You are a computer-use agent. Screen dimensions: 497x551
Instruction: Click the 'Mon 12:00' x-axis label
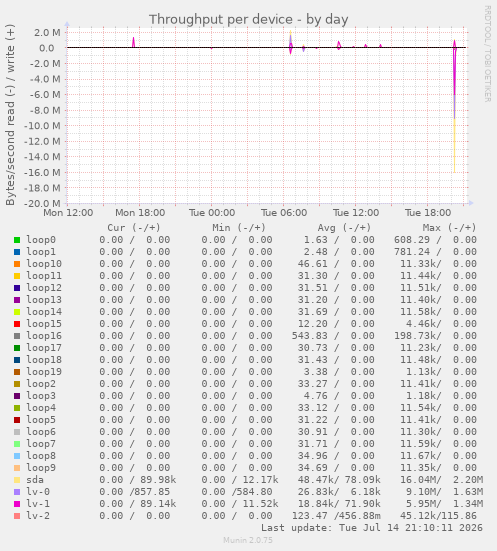(68, 213)
